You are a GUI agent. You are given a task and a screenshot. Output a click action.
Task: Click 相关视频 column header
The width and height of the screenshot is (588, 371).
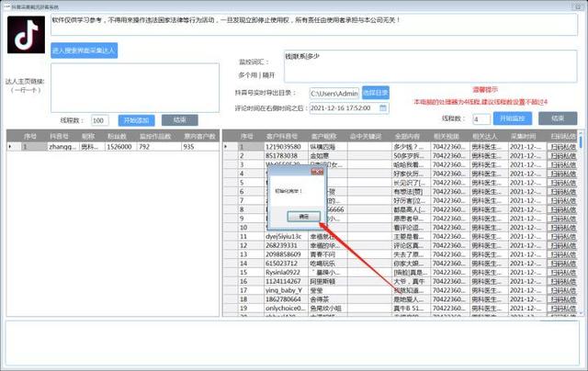point(447,136)
